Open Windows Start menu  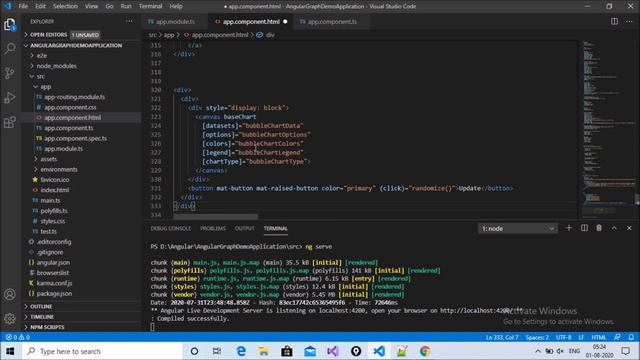[10, 351]
